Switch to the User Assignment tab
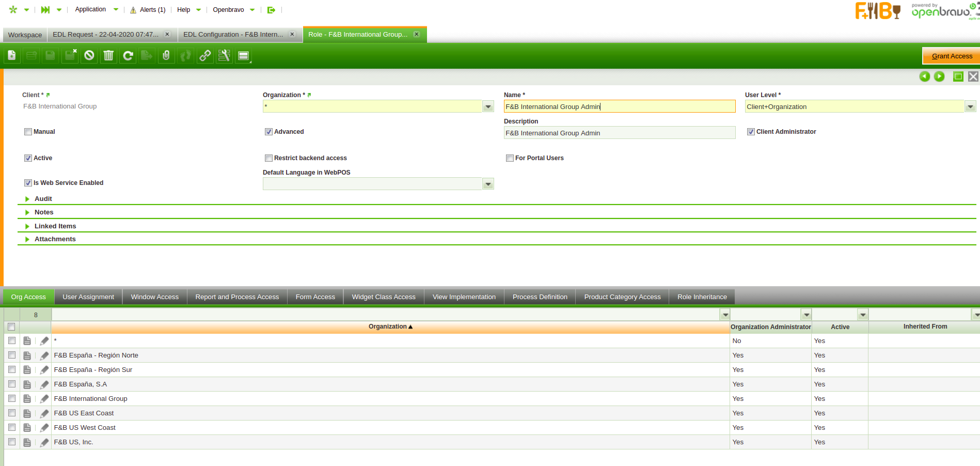Viewport: 980px width, 466px height. point(88,297)
